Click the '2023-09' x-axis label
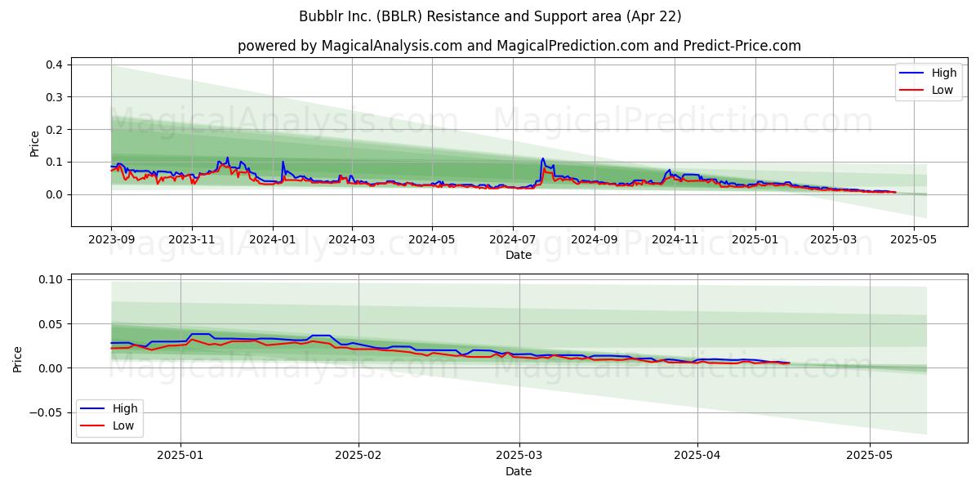 112,240
